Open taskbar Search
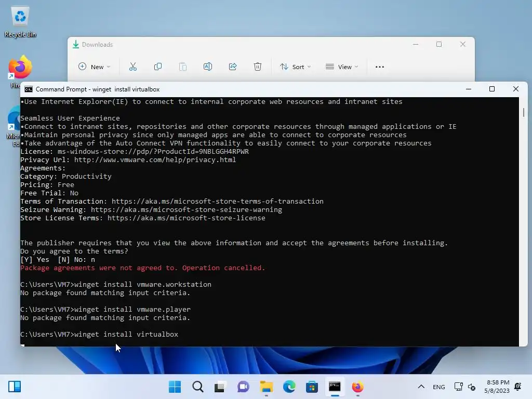This screenshot has width=532, height=399. tap(197, 387)
